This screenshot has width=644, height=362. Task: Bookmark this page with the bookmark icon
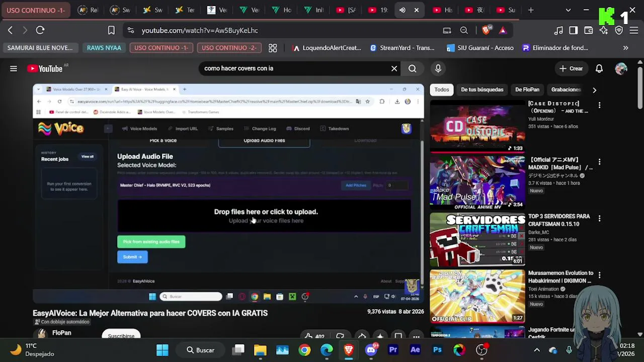coord(111,30)
